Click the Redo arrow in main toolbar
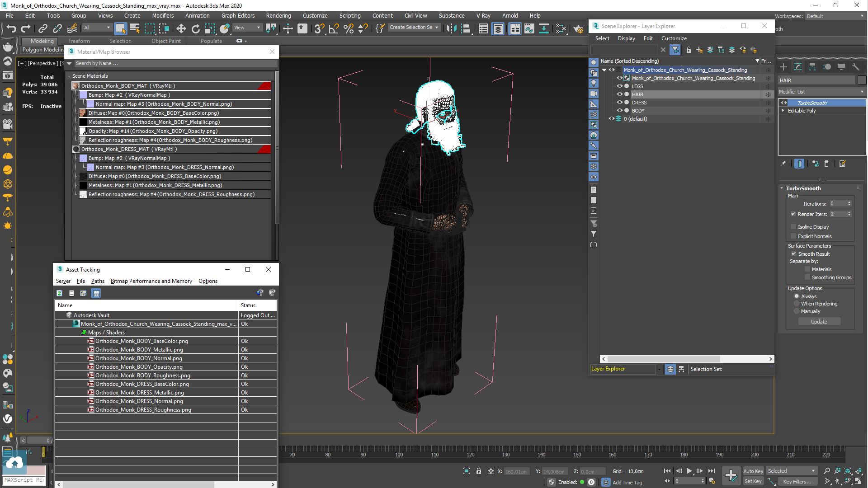 tap(26, 28)
